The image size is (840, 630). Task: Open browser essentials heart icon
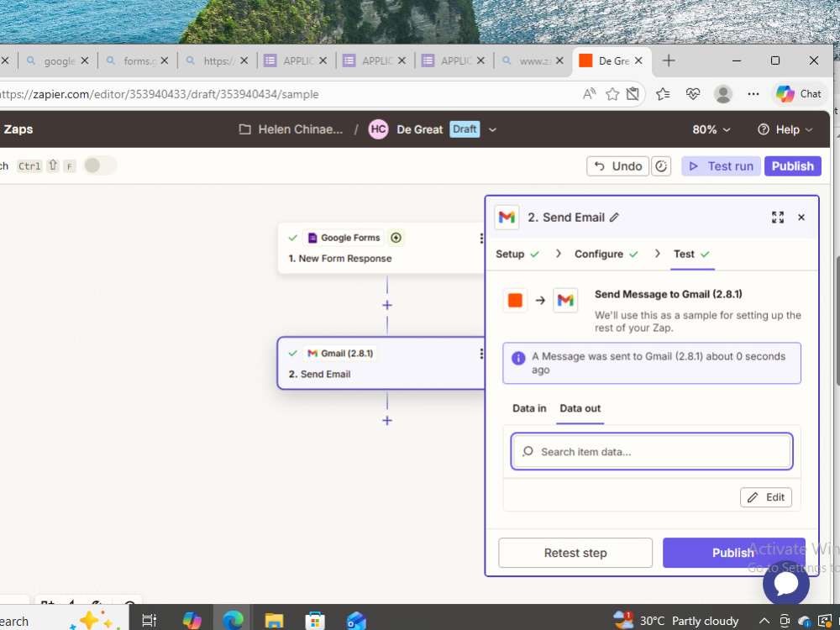click(x=693, y=94)
